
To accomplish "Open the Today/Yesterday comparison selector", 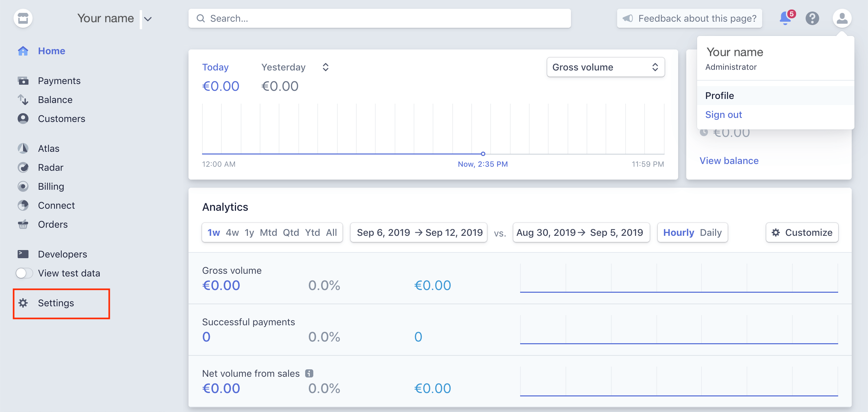I will [324, 67].
